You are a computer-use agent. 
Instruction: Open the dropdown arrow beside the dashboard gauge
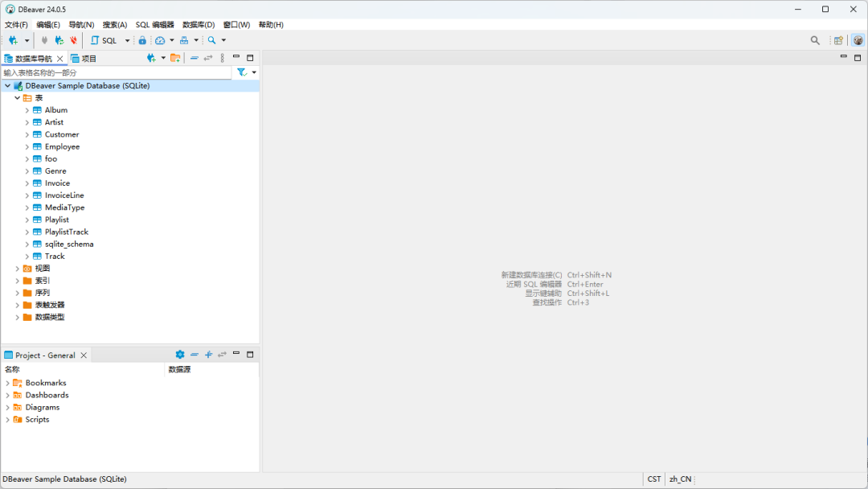pos(172,40)
